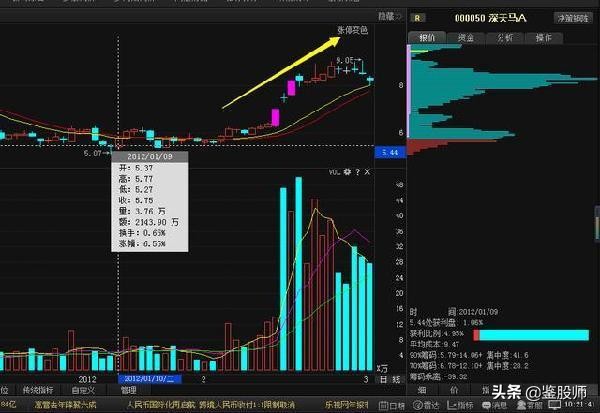Open the VOL indicator settings gear
Viewport: 600px width, 413px height.
(x=347, y=172)
